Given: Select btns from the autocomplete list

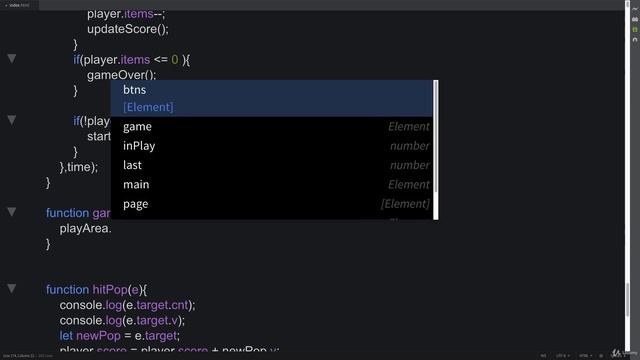Looking at the screenshot, I should click(x=271, y=98).
